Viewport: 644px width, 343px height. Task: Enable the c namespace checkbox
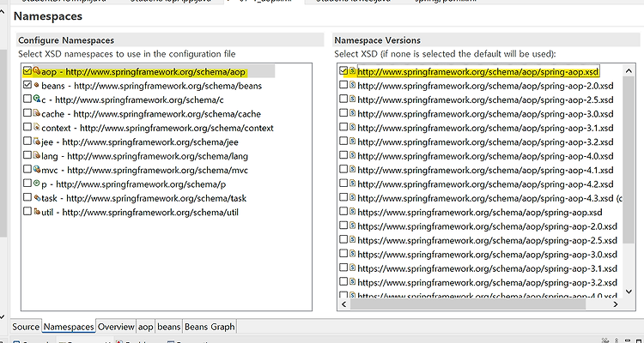pyautogui.click(x=27, y=99)
